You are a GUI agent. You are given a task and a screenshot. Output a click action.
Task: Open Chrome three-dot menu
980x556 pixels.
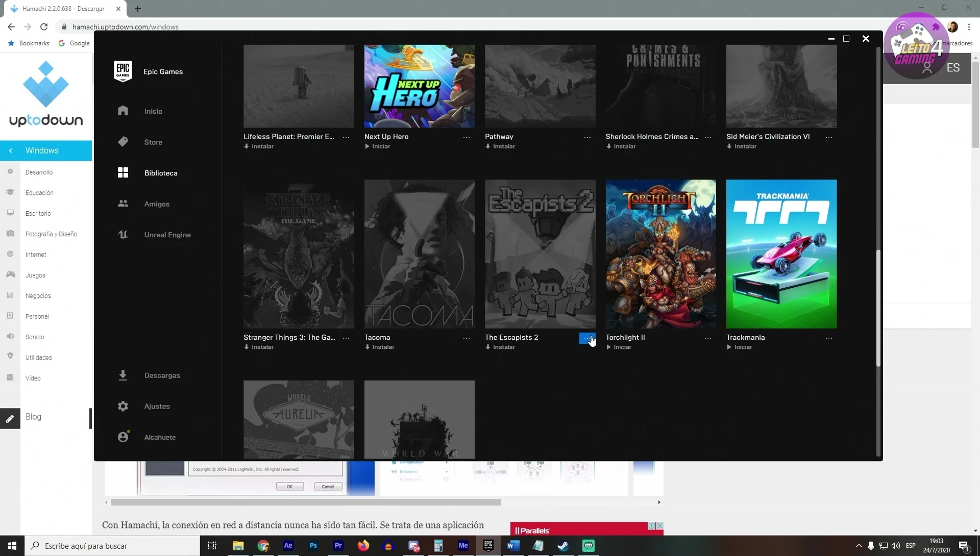coord(969,27)
